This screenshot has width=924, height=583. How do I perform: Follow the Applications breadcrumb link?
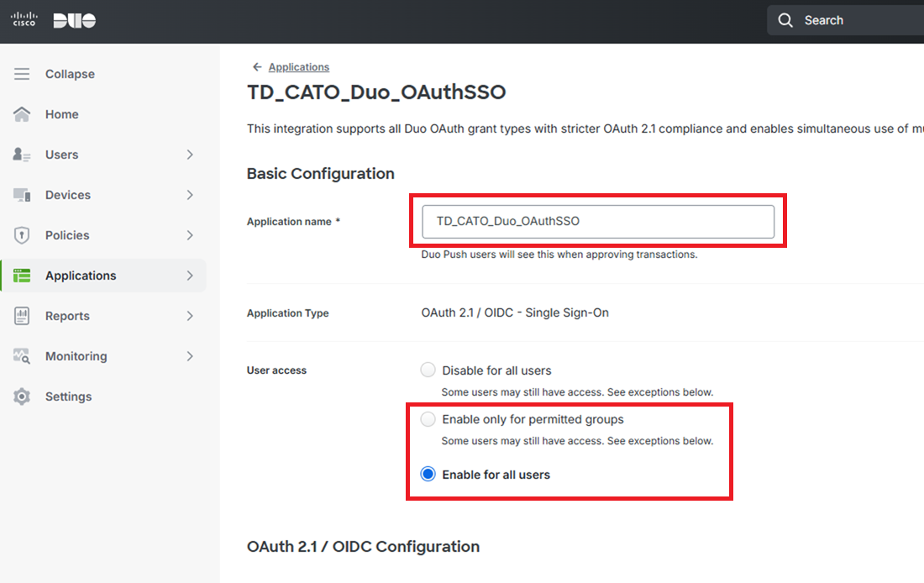299,67
